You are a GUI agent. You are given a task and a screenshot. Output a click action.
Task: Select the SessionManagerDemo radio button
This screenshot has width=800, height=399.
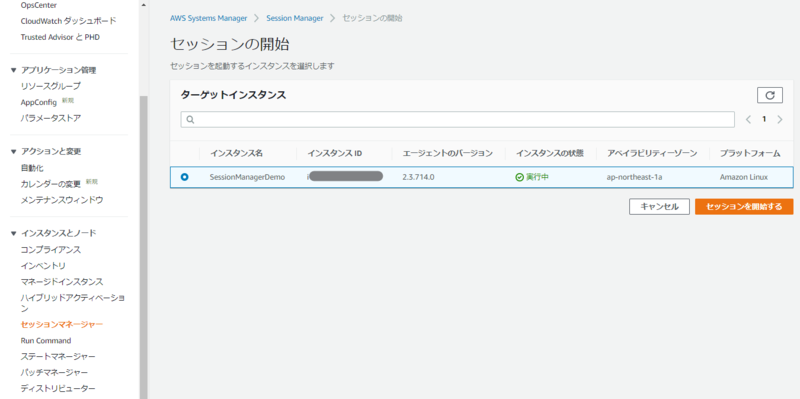tap(184, 177)
